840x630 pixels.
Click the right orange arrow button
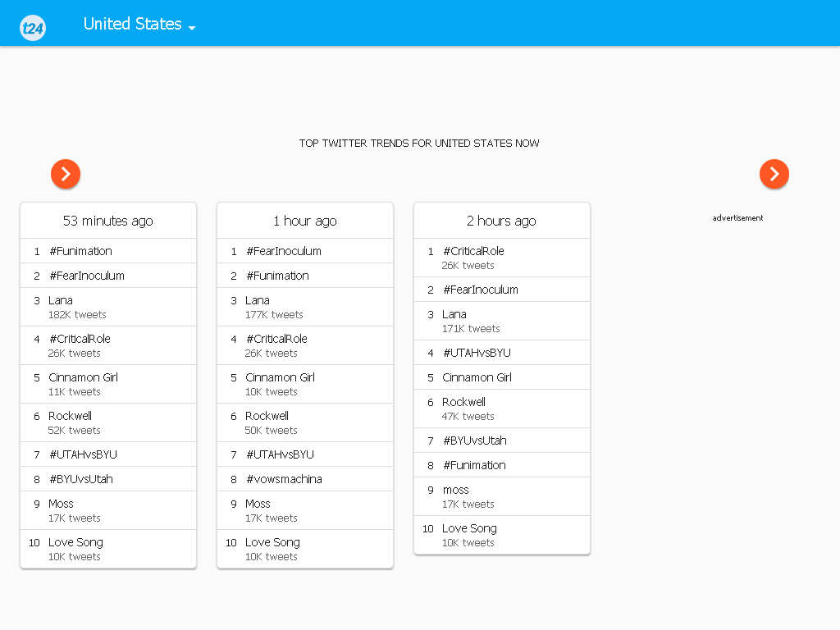pos(774,174)
